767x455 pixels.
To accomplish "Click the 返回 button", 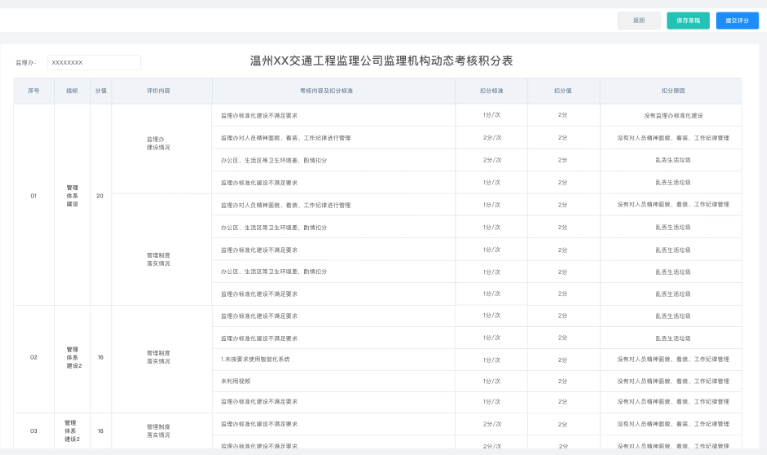I will coord(638,20).
